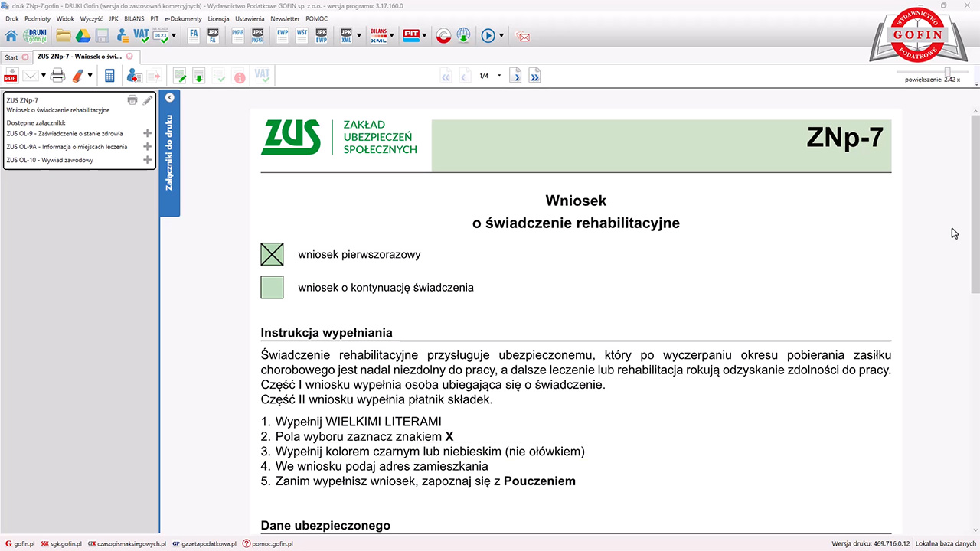980x551 pixels.
Task: Add attachment ZUS OL-9 with plus icon
Action: 148,133
